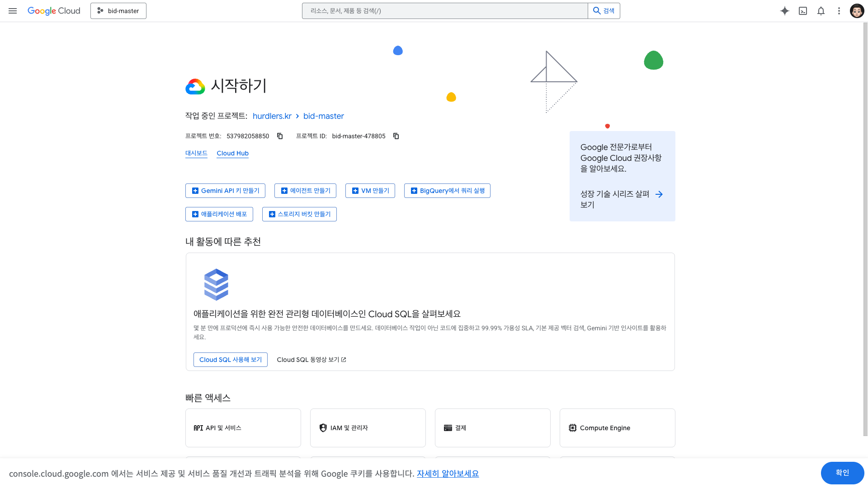Click the 빠른 액세스 heading
This screenshot has width=868, height=488.
(208, 398)
